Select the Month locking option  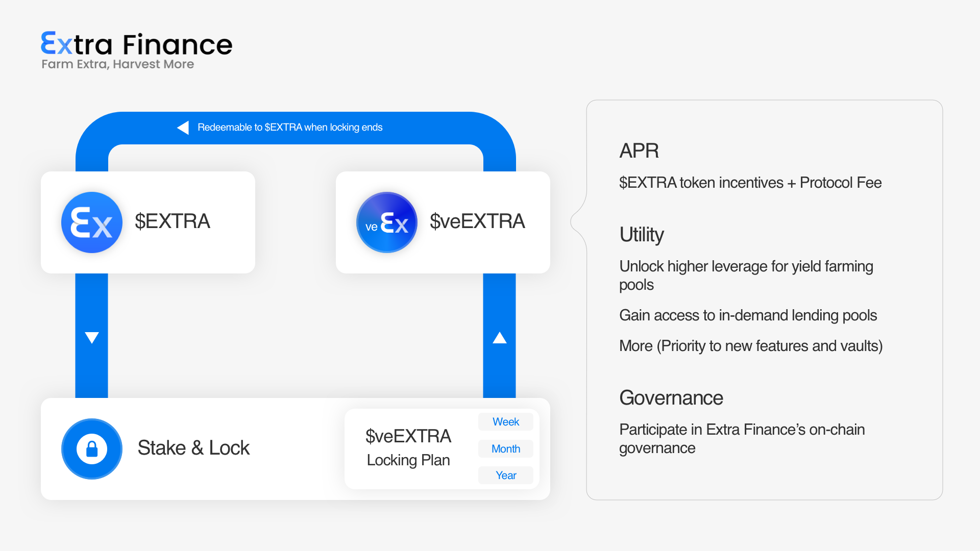pyautogui.click(x=505, y=449)
